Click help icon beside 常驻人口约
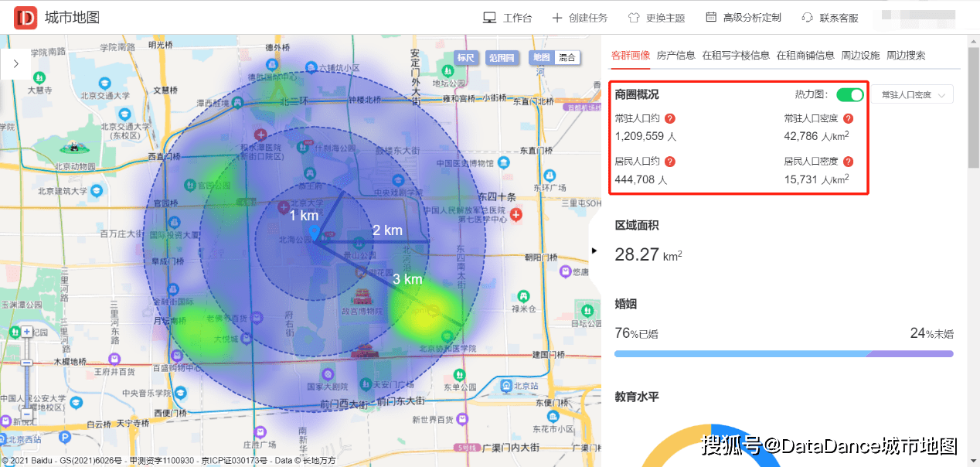Screen dimensions: 980x467 click(670, 119)
